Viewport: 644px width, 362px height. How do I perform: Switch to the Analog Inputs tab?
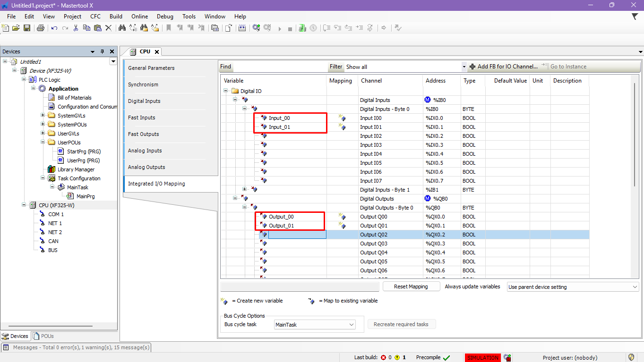(145, 151)
